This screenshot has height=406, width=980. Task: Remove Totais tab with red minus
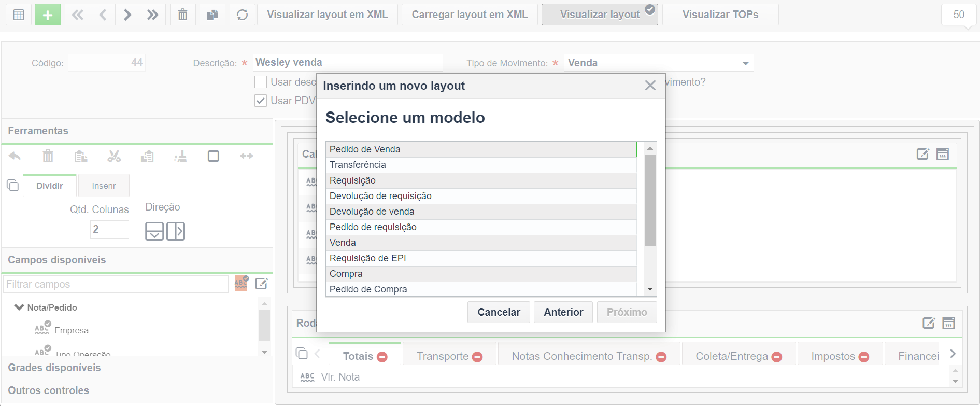[382, 357]
